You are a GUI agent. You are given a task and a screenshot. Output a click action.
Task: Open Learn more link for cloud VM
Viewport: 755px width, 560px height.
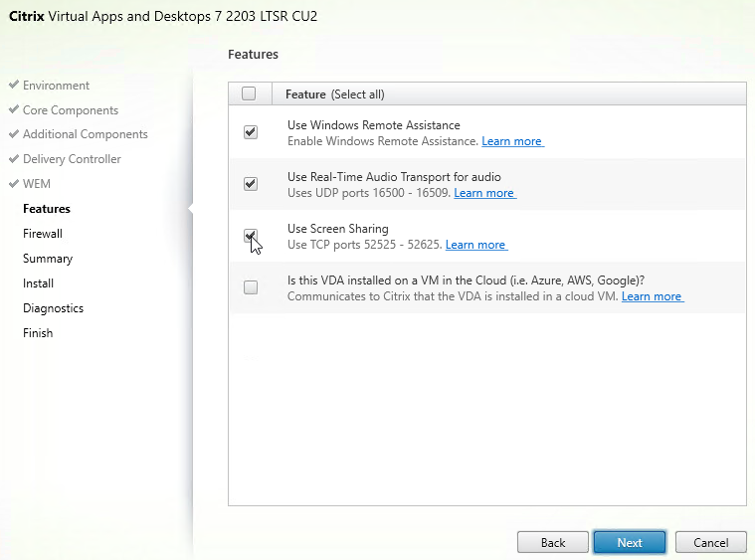(x=653, y=296)
